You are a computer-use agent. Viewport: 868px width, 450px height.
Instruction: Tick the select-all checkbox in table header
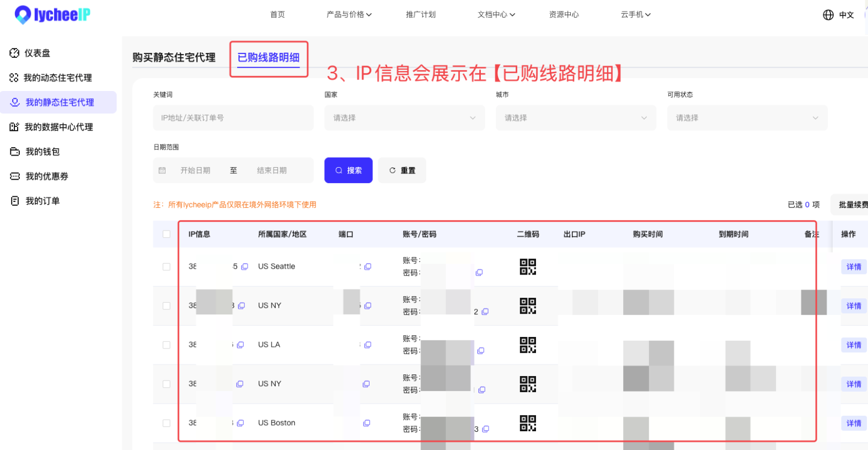tap(167, 234)
